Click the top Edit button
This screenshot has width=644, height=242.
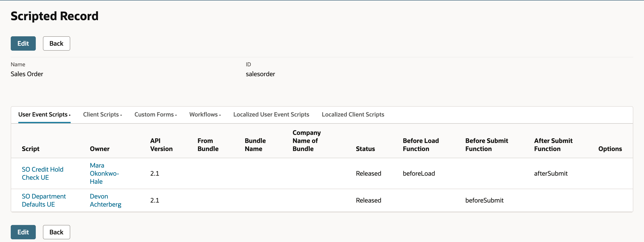tap(23, 44)
